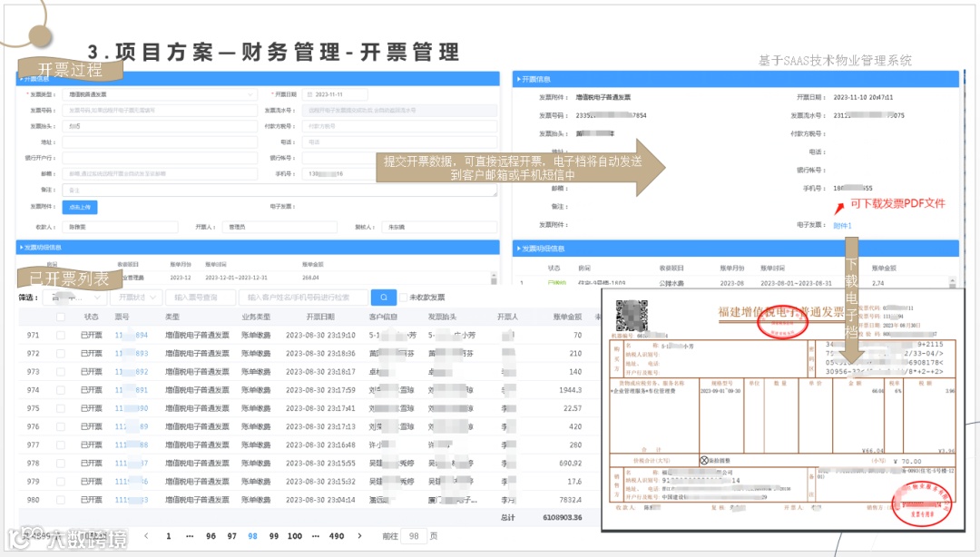This screenshot has width=980, height=557.
Task: Go to page 99
Action: pos(274,536)
